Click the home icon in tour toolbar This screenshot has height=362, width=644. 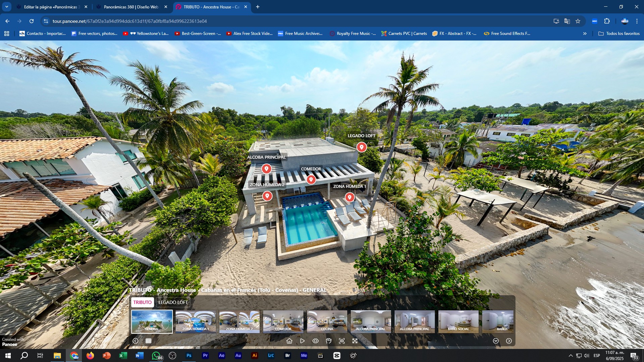[x=289, y=341]
